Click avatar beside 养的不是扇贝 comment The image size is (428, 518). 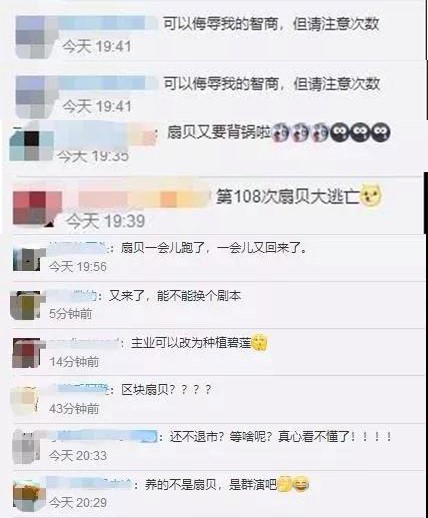click(29, 495)
